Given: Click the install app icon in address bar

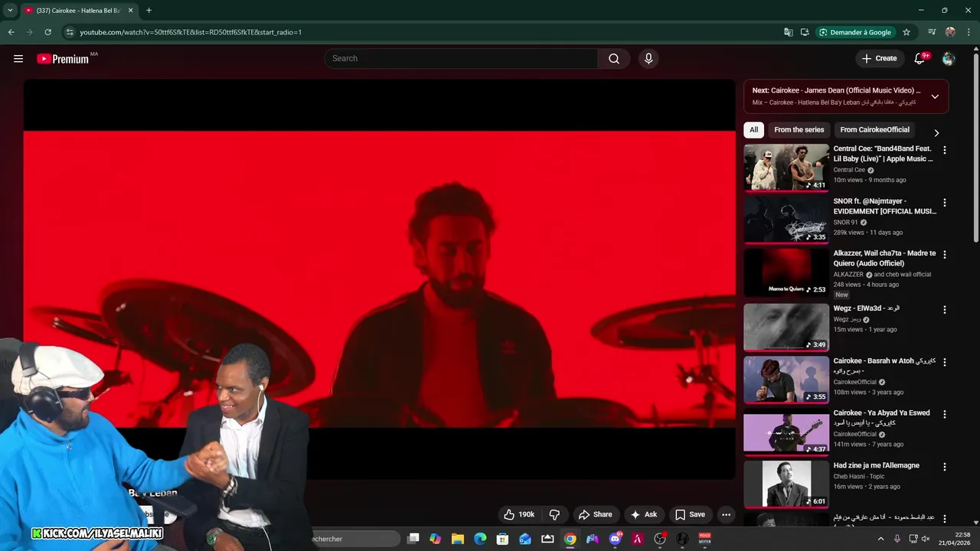Looking at the screenshot, I should 805,32.
